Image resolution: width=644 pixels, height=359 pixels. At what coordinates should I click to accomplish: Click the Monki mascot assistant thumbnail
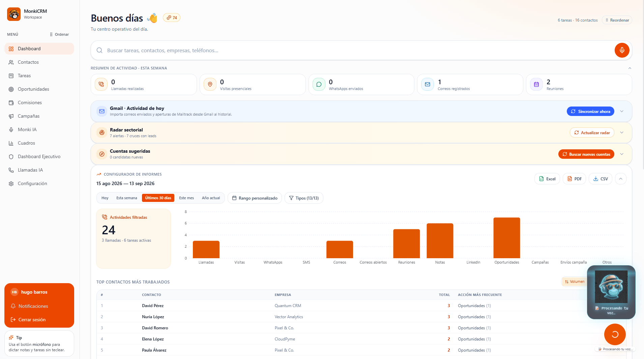pos(611,287)
